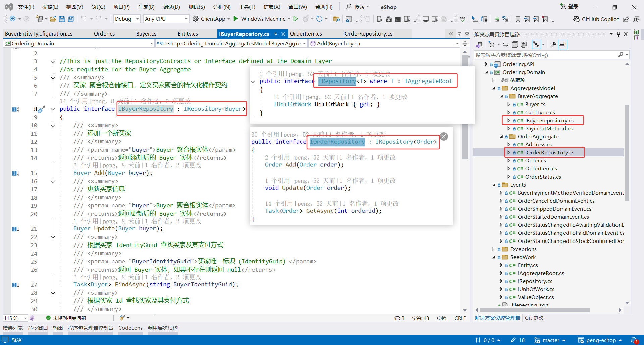This screenshot has width=644, height=345.
Task: Start debugging with the green Windows Machine arrow
Action: [x=236, y=19]
